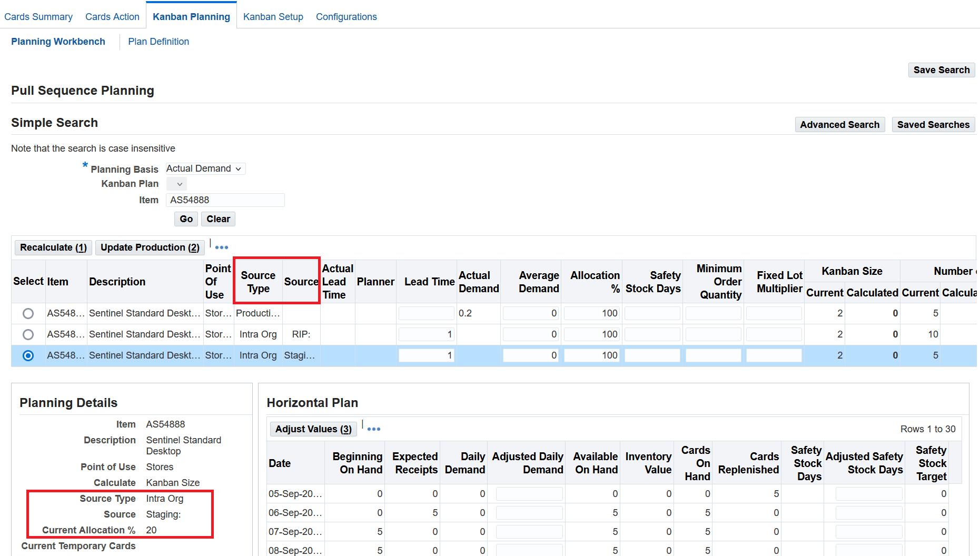Open Advanced Search
Screen dimensions: 980x556
click(x=839, y=125)
